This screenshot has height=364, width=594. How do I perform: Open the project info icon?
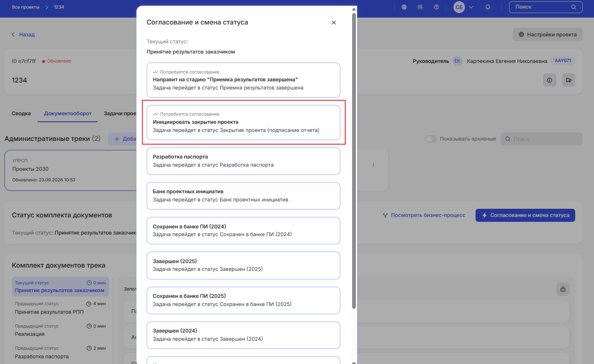point(549,80)
